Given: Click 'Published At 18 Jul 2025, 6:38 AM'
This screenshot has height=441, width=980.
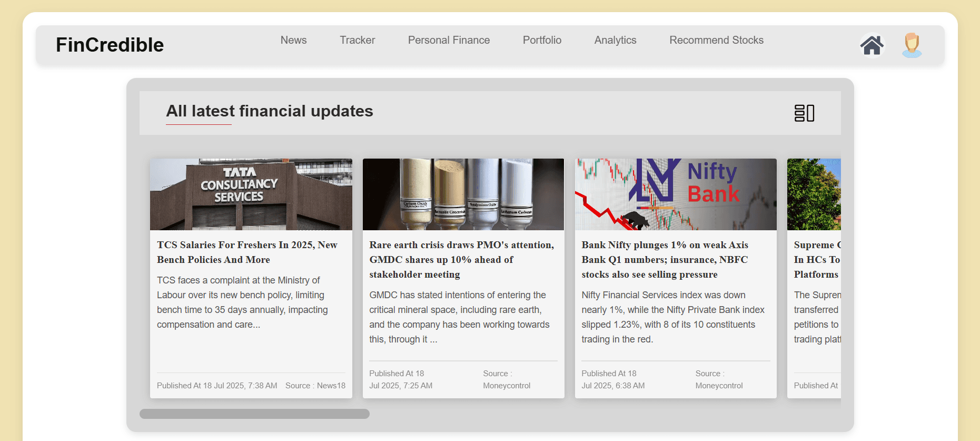Looking at the screenshot, I should coord(613,379).
